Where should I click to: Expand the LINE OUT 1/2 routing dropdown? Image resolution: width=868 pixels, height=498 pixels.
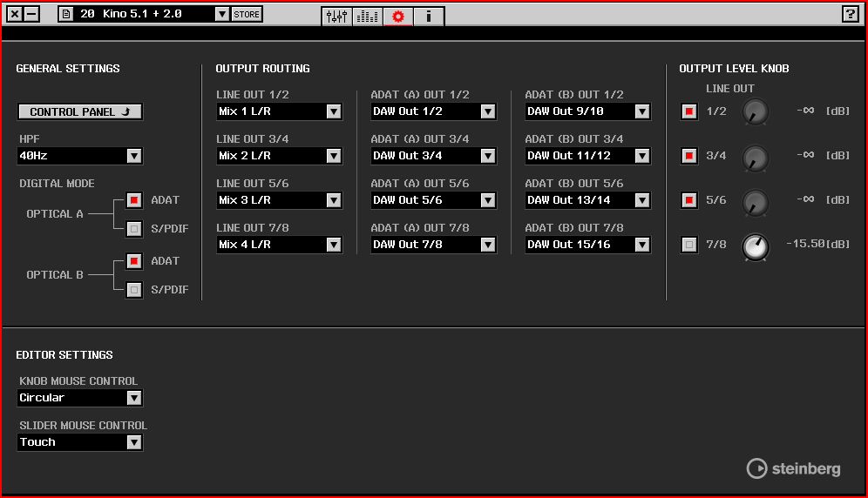[333, 111]
